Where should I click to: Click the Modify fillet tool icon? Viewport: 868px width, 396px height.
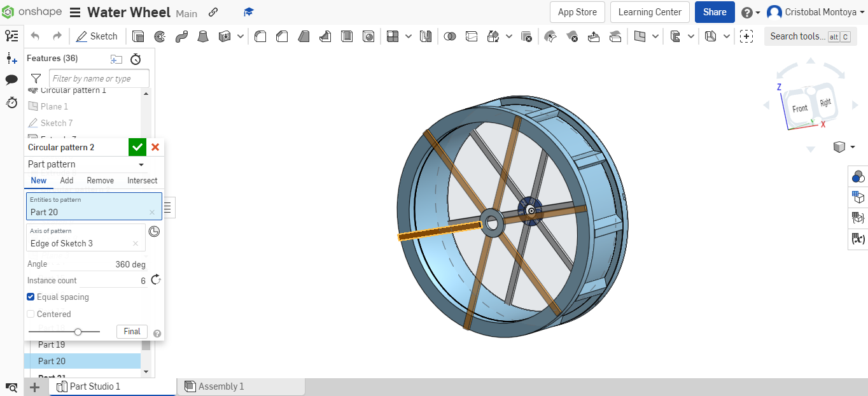[550, 36]
